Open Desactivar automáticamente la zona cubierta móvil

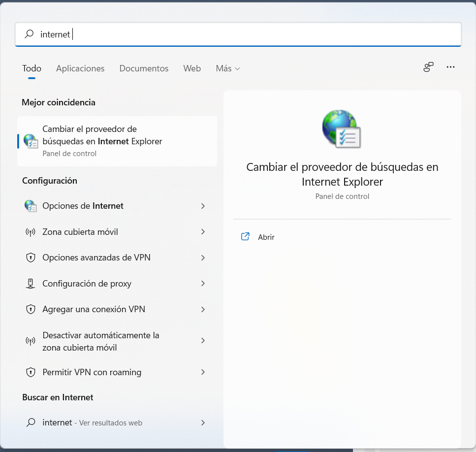point(117,341)
